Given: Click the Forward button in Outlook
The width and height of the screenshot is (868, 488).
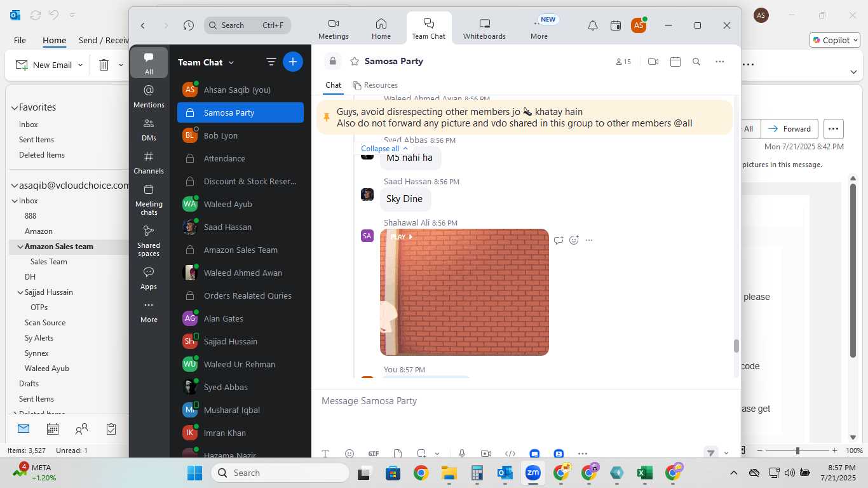Looking at the screenshot, I should [x=789, y=129].
